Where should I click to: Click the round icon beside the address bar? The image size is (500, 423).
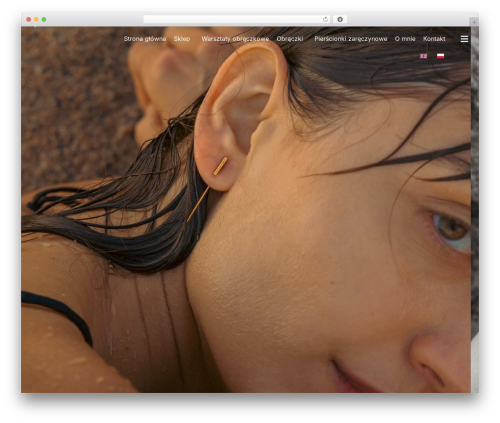pyautogui.click(x=340, y=19)
